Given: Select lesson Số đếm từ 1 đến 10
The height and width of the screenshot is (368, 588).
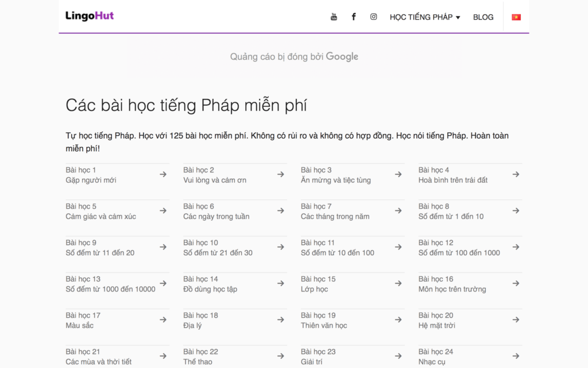Looking at the screenshot, I should 451,217.
